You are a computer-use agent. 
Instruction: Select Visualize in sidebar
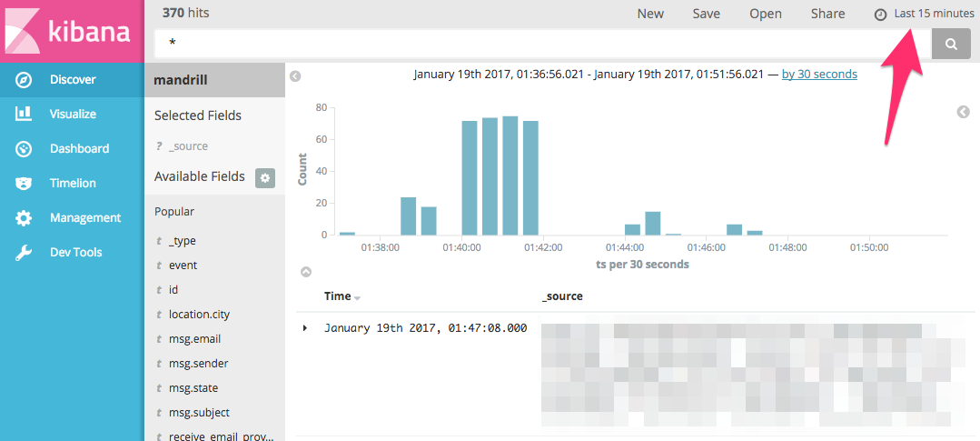point(73,115)
